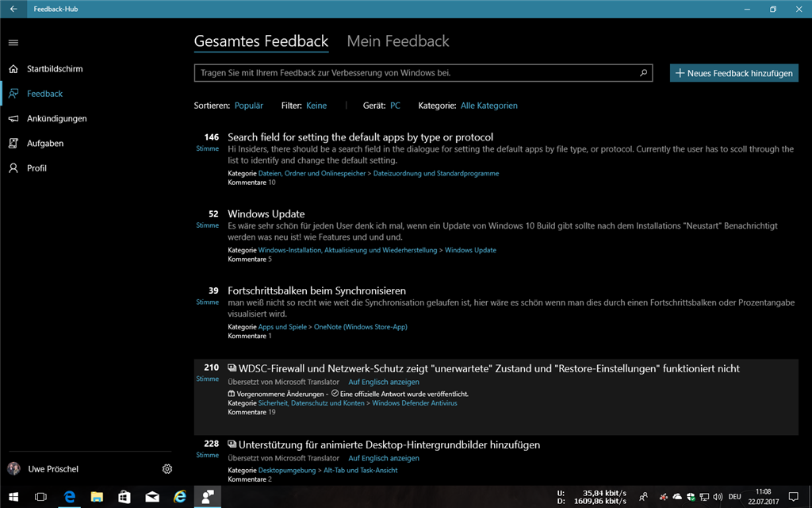Open Task View in the taskbar

[x=40, y=497]
